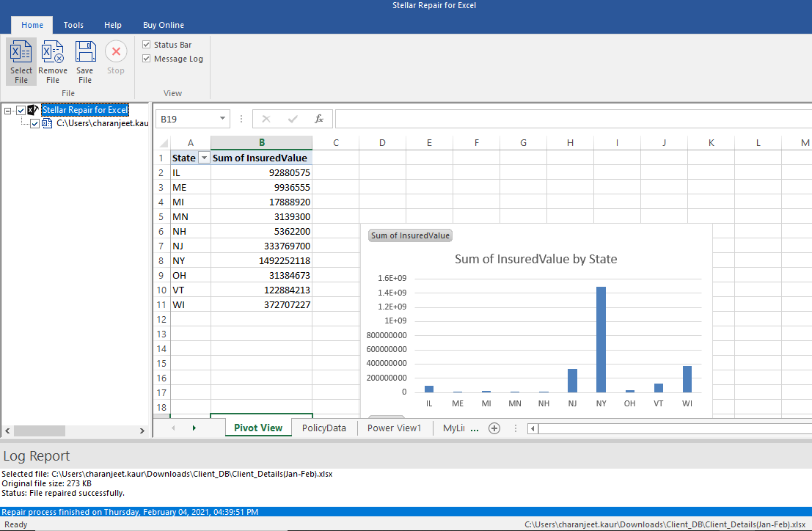Image resolution: width=812 pixels, height=531 pixels.
Task: Click the formula bar cancel X icon
Action: pyautogui.click(x=266, y=119)
